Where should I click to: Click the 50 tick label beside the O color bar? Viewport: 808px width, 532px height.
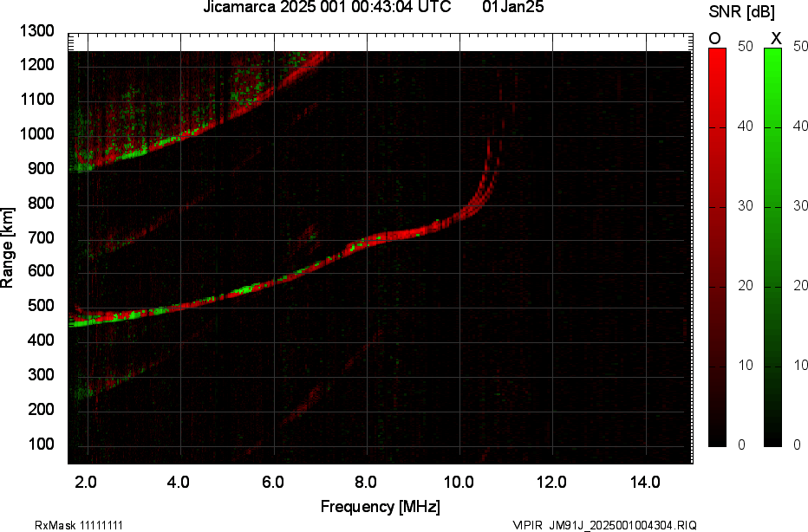[x=746, y=46]
